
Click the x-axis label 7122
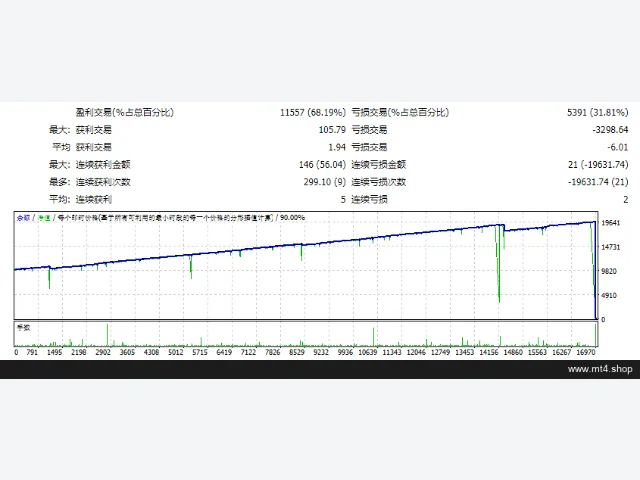[248, 352]
